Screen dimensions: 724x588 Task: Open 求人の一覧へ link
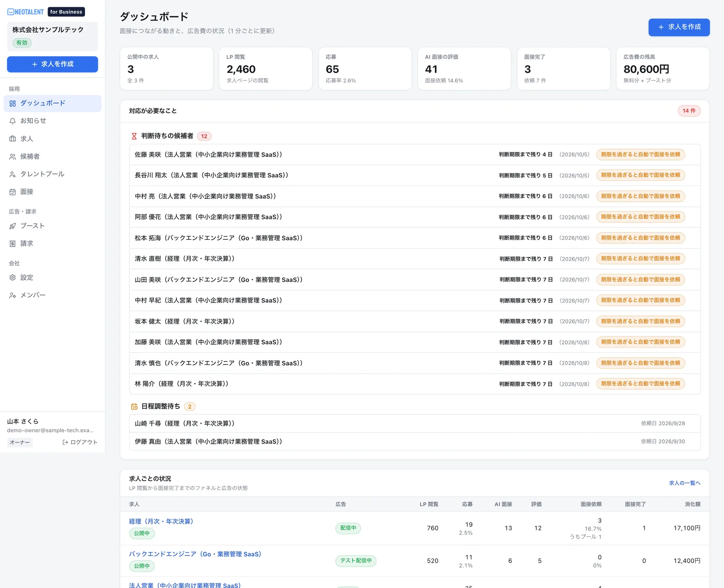pyautogui.click(x=685, y=483)
